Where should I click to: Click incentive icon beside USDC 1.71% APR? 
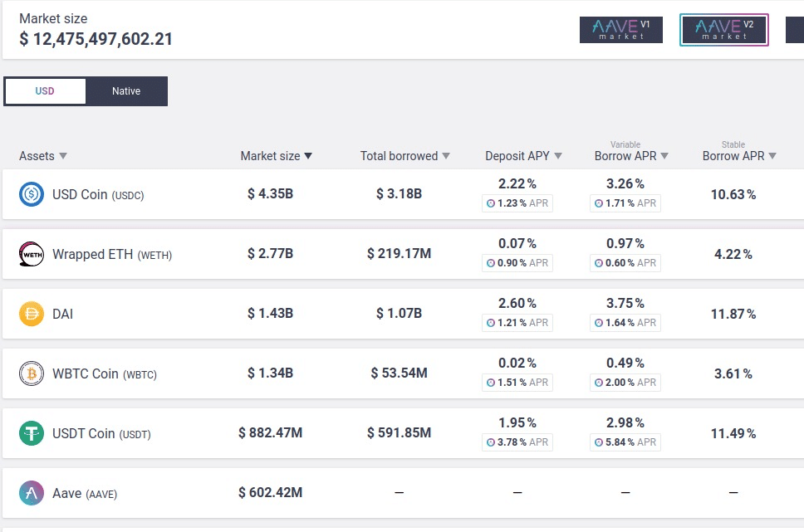[x=598, y=203]
